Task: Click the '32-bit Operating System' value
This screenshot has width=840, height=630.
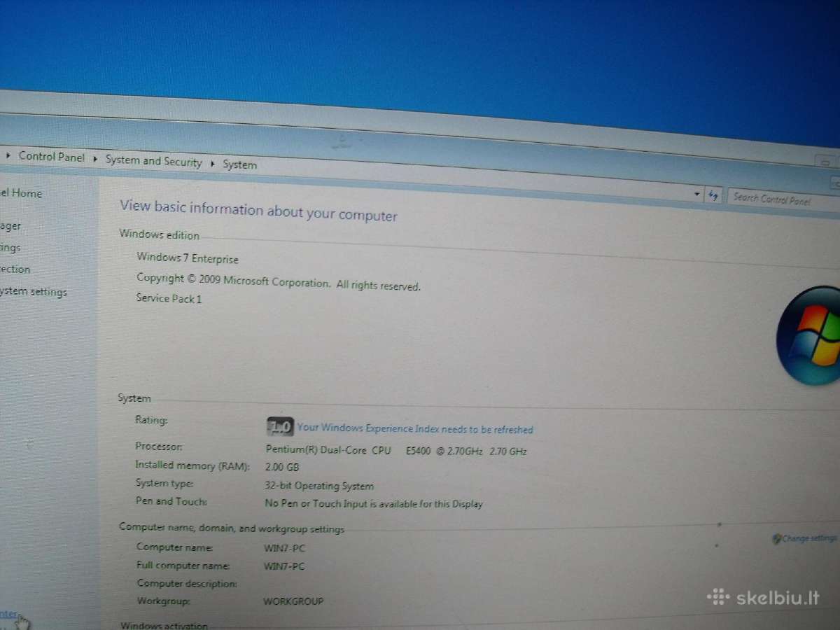Action: coord(319,485)
